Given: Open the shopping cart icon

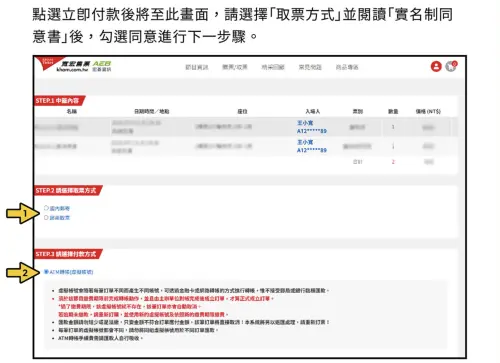Looking at the screenshot, I should click(451, 66).
